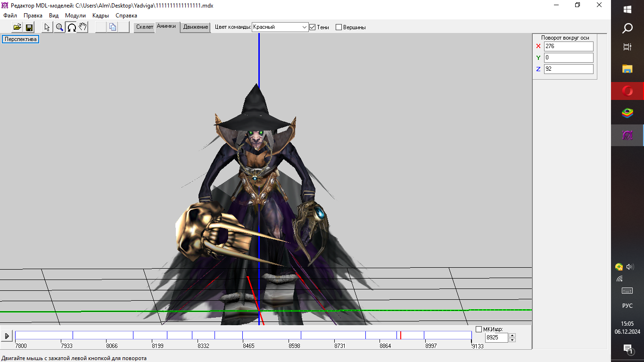The height and width of the screenshot is (362, 644).
Task: Enable the Вершины vertices checkbox
Action: click(339, 27)
